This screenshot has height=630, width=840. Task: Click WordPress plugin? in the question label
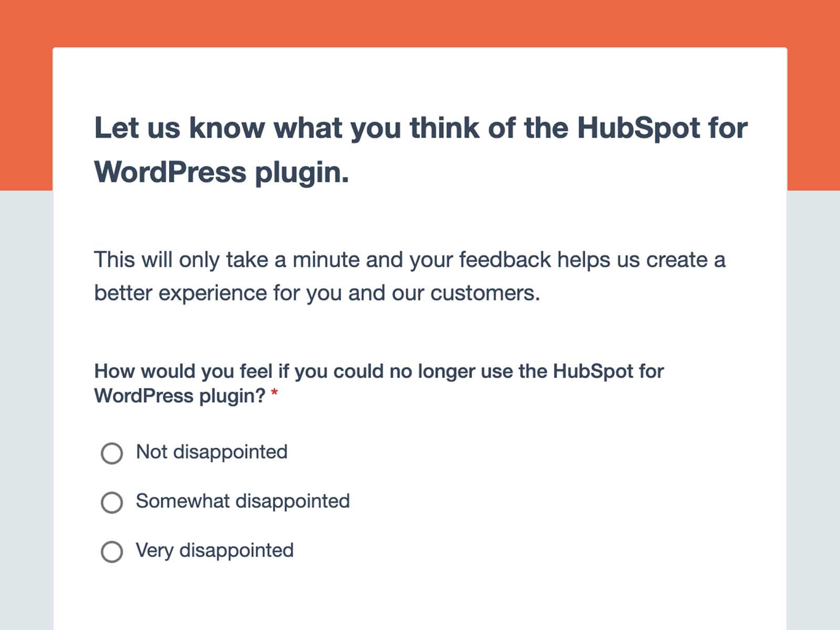(180, 396)
